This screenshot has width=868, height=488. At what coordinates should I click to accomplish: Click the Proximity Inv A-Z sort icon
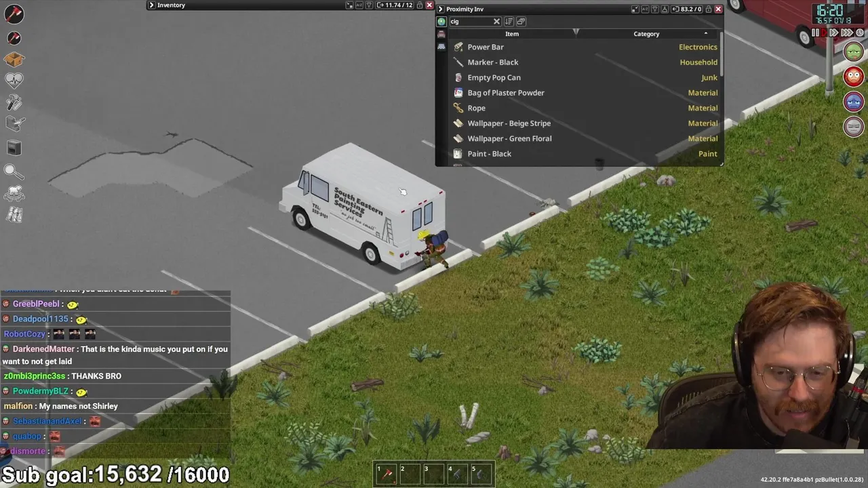click(646, 9)
